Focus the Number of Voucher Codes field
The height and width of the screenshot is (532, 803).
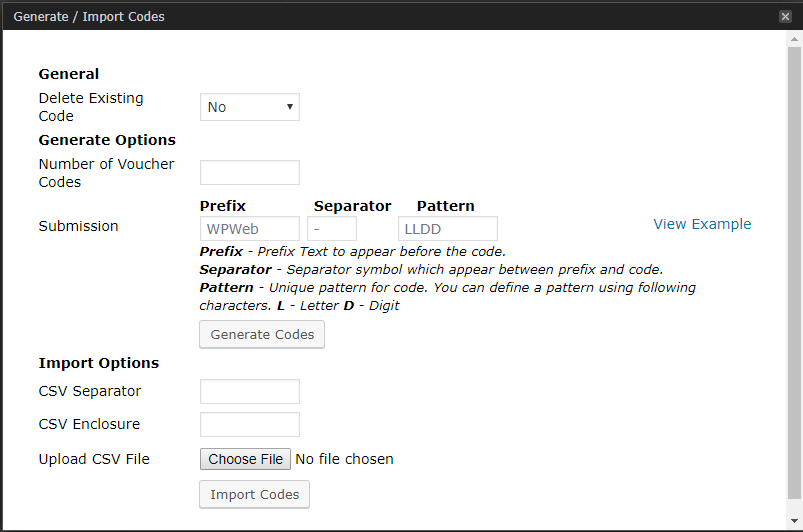click(x=250, y=173)
